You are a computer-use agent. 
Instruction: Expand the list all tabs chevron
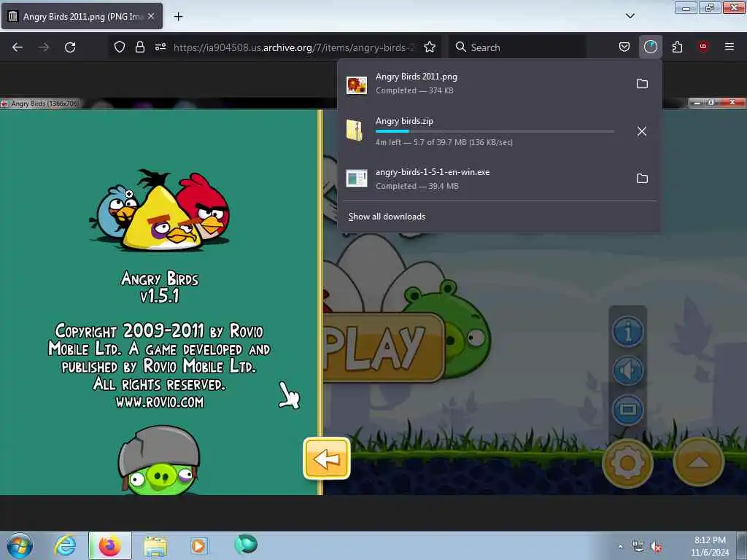630,16
